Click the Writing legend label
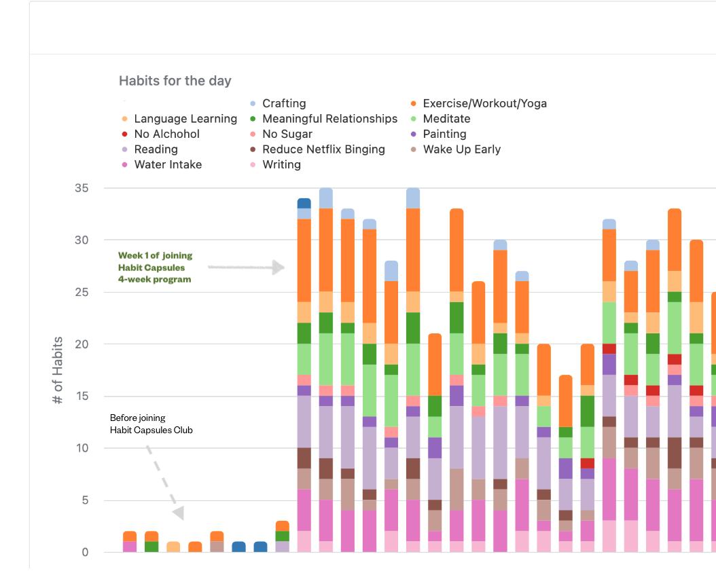Image resolution: width=716 pixels, height=588 pixels. click(282, 165)
